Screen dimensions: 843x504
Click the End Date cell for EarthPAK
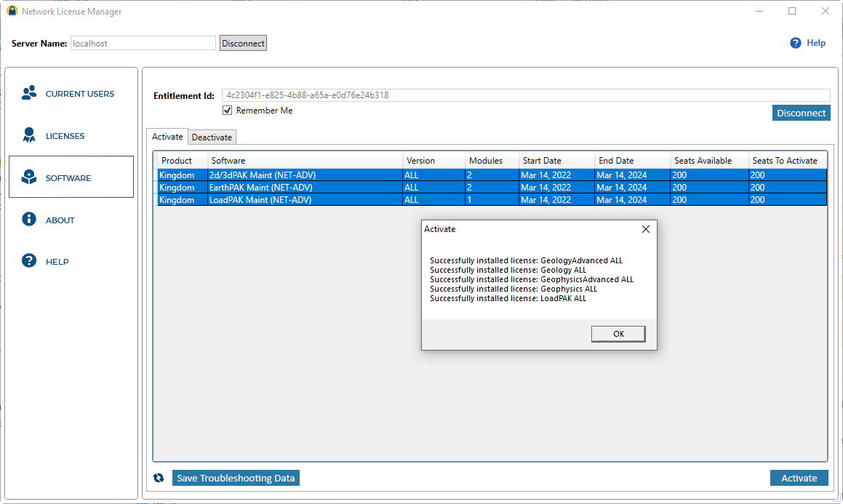(x=633, y=187)
